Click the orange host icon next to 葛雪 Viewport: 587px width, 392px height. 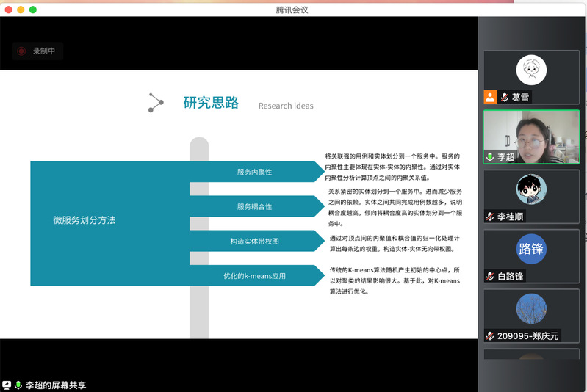(490, 97)
